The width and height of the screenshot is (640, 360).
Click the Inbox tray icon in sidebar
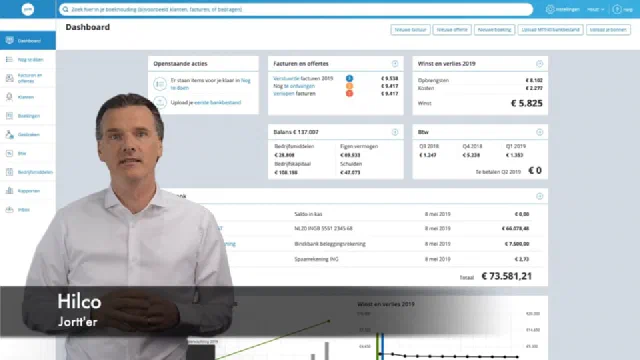[9, 209]
